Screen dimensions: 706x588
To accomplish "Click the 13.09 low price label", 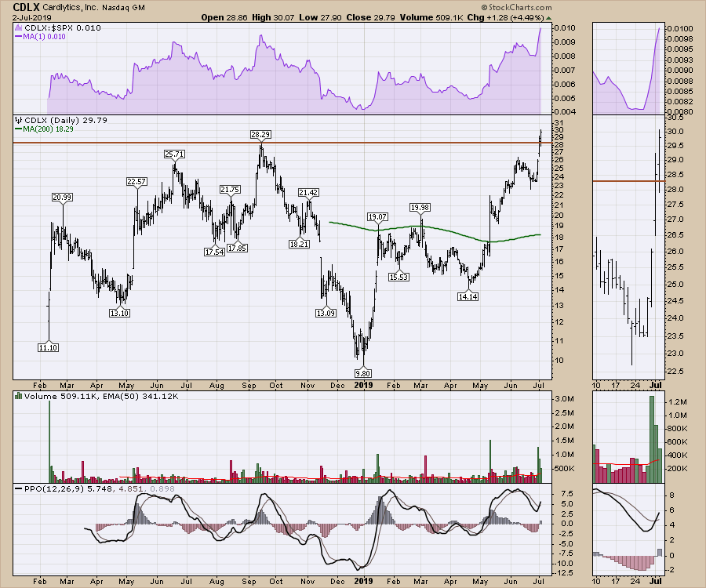I will coord(326,313).
